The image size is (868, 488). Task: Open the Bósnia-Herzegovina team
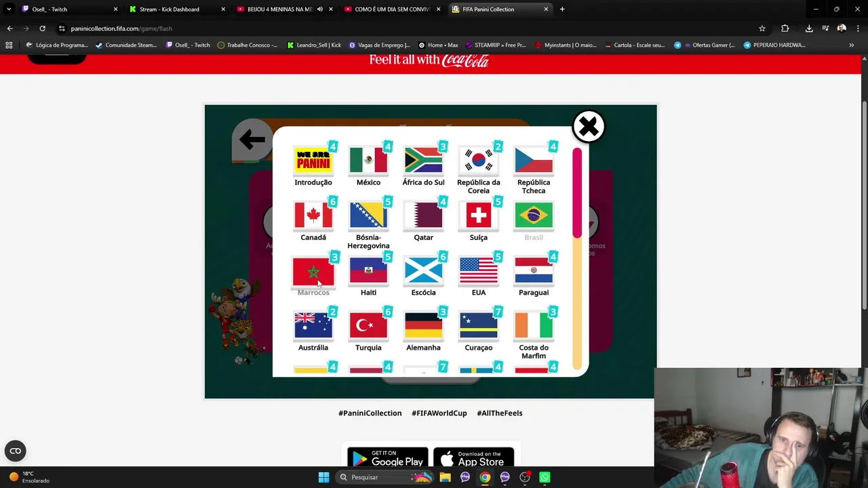tap(368, 216)
